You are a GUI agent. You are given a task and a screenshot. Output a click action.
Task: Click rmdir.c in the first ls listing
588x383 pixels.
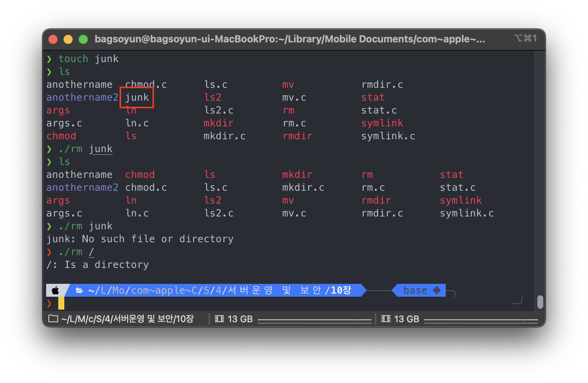[x=382, y=84]
